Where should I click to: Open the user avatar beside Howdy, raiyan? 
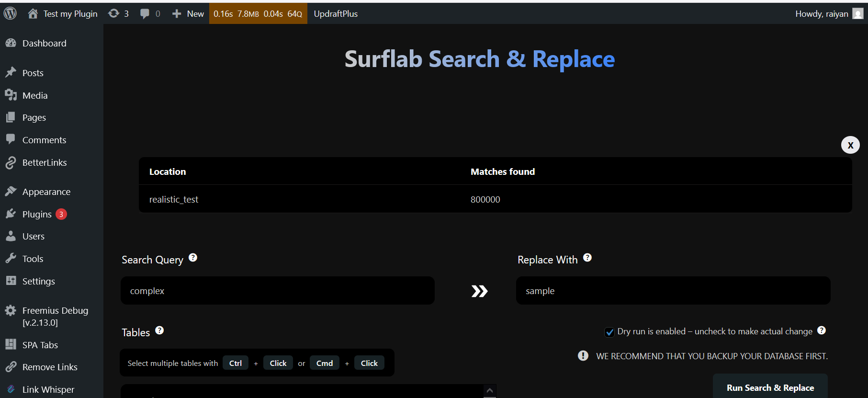858,14
